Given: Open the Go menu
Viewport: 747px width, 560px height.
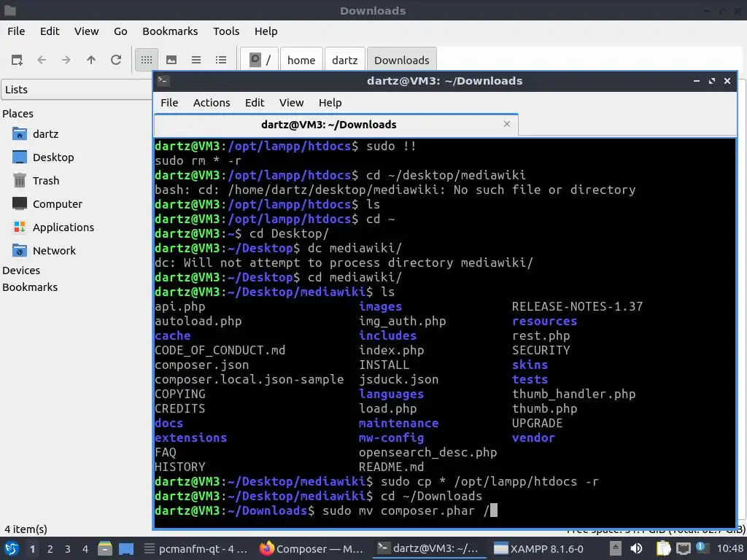Looking at the screenshot, I should click(120, 31).
